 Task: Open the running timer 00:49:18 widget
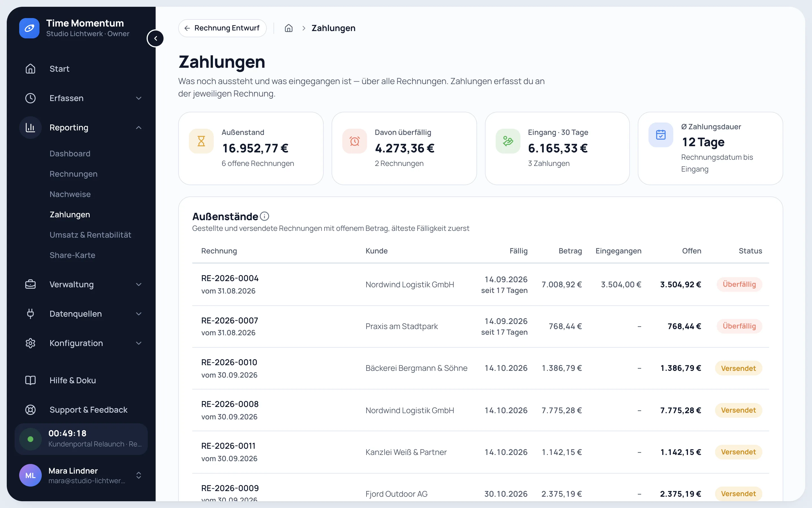click(81, 439)
